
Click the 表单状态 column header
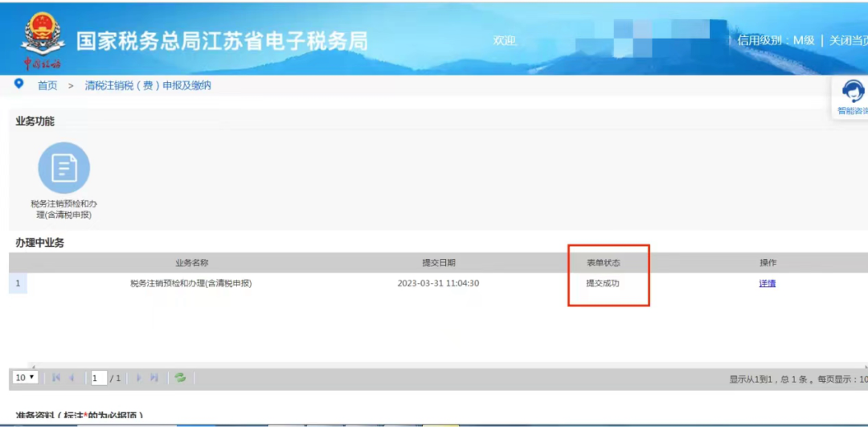coord(604,263)
